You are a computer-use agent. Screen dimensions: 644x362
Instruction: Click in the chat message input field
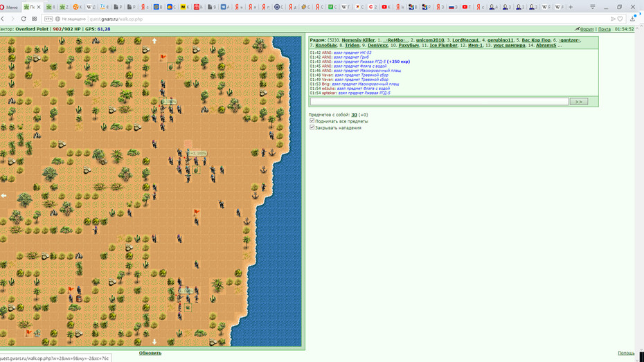pos(440,101)
